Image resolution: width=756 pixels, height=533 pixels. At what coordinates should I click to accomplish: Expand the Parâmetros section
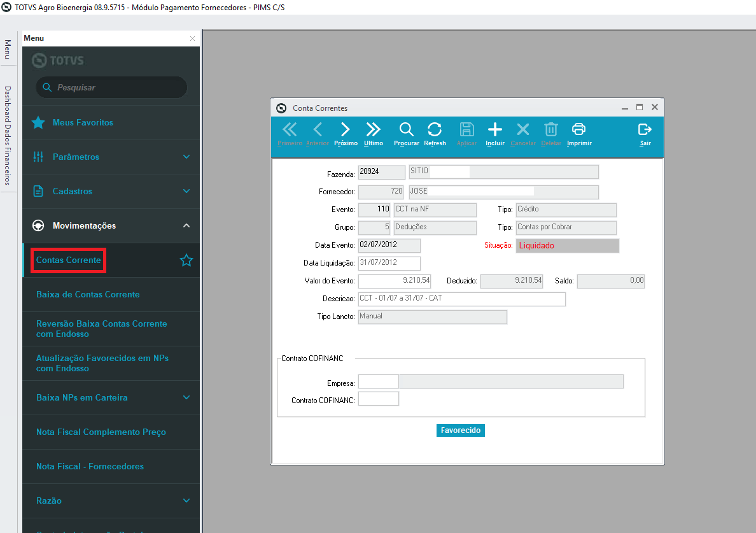point(186,157)
